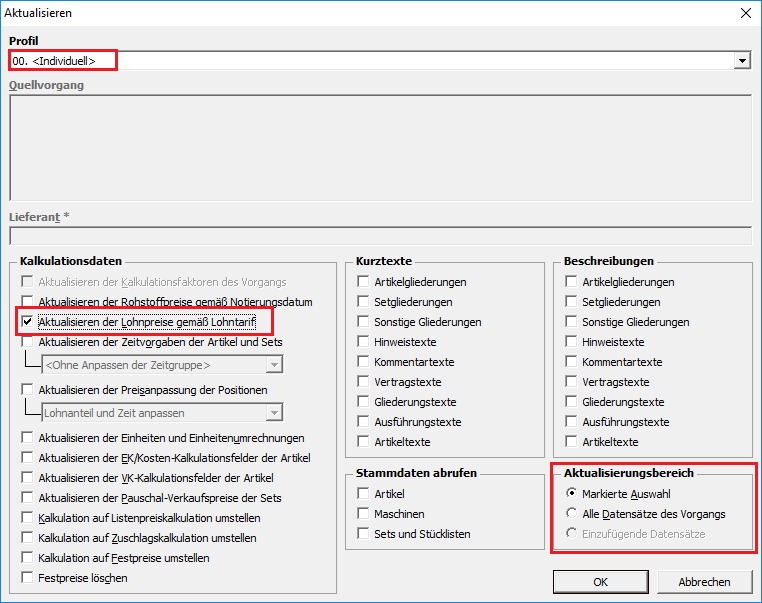
Task: Enable Kommentartexte in the Kurztexte group
Action: (364, 362)
